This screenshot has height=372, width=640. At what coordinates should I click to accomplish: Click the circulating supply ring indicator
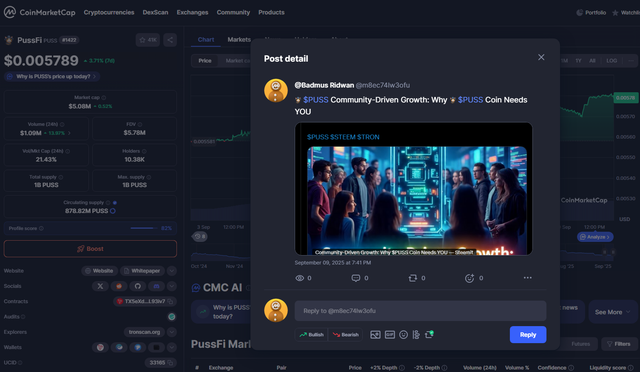tap(113, 211)
